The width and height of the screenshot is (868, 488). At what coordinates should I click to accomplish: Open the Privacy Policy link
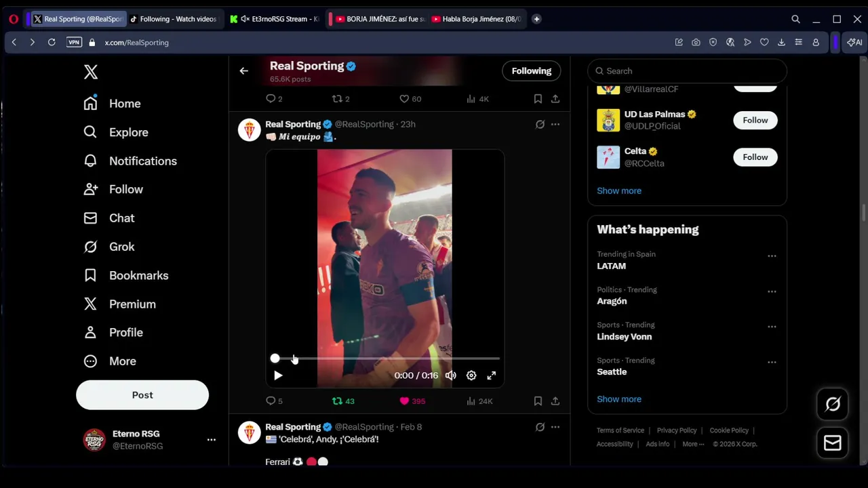(677, 430)
